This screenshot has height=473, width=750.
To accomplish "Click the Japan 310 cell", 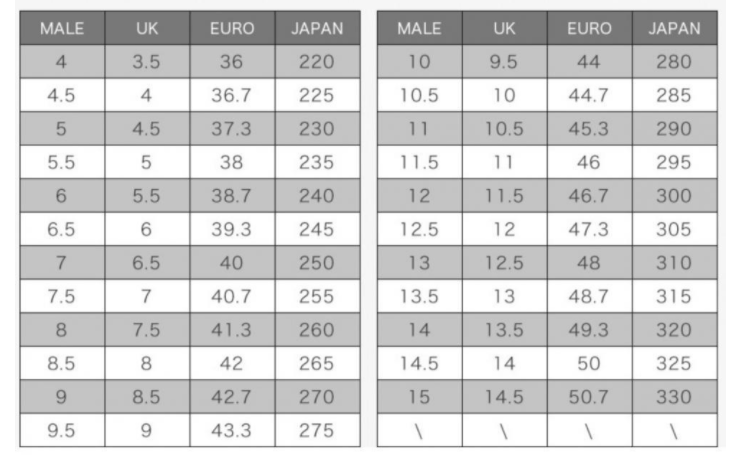I will (674, 264).
